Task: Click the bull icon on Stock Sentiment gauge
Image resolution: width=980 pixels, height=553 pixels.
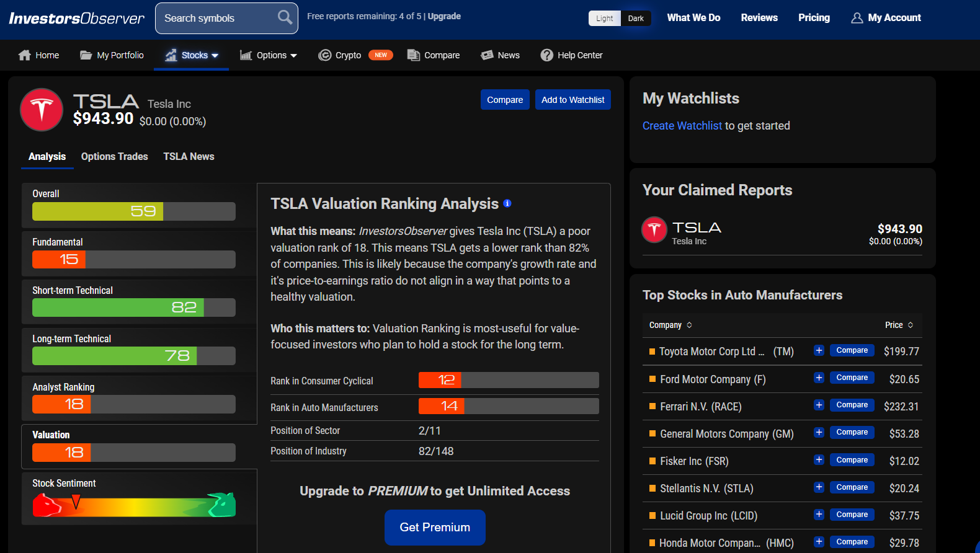Action: pyautogui.click(x=221, y=505)
